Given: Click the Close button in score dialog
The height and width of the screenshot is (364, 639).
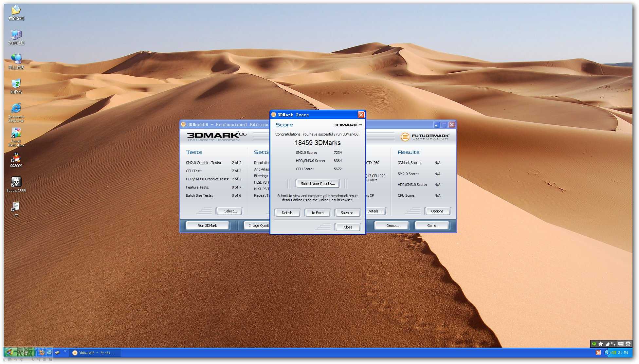Looking at the screenshot, I should (348, 227).
